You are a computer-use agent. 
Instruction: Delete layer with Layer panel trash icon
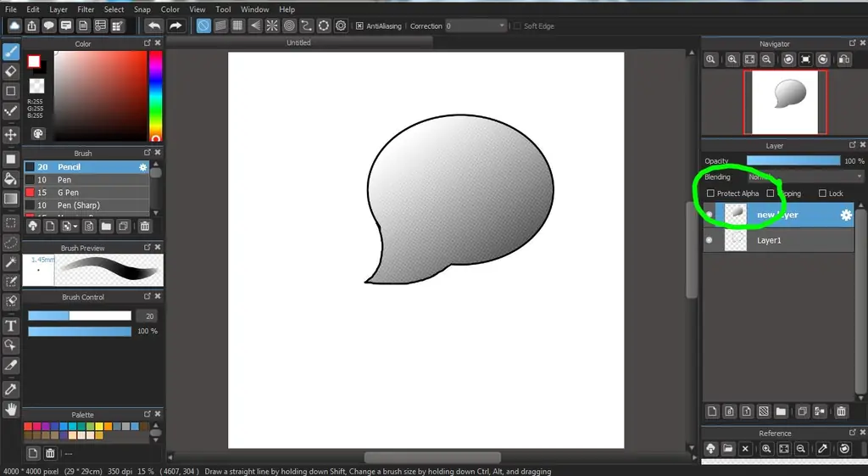(842, 412)
